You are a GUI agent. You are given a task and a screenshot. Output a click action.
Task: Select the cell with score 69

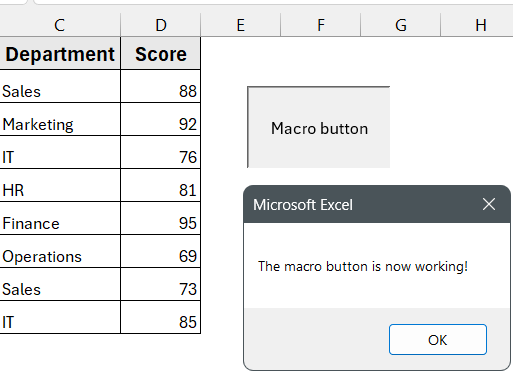point(161,251)
